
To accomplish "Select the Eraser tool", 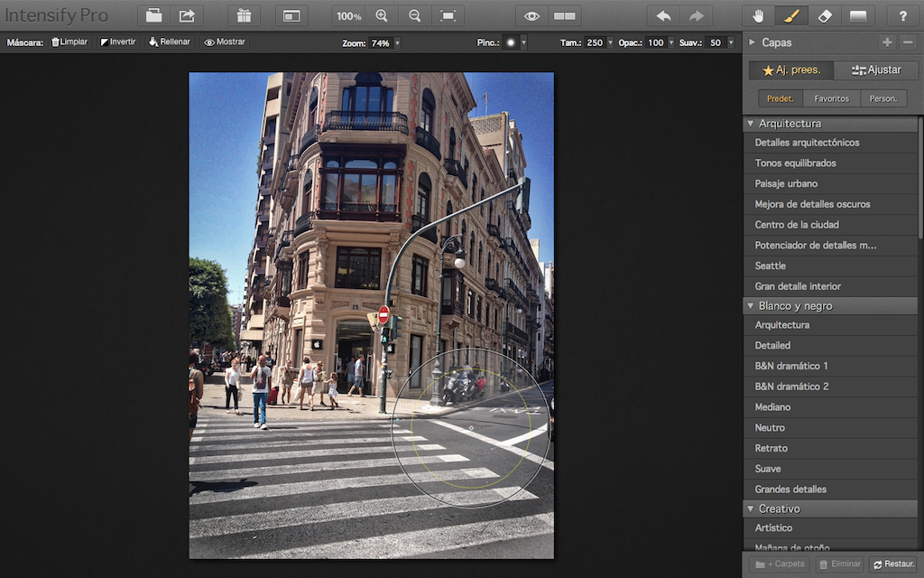I will pyautogui.click(x=825, y=16).
